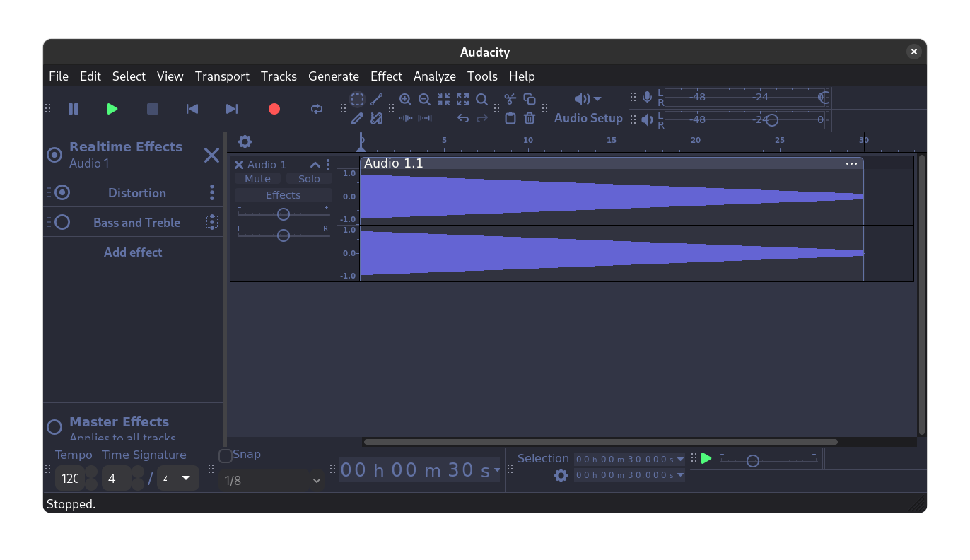Image resolution: width=970 pixels, height=560 pixels.
Task: Click the track gain slider
Action: click(284, 214)
